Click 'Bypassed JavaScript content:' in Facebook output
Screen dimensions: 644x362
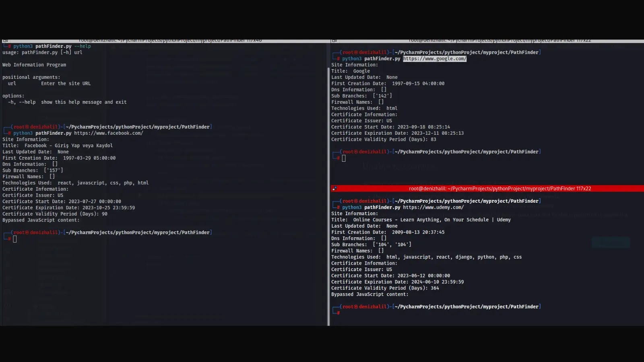[x=41, y=220]
